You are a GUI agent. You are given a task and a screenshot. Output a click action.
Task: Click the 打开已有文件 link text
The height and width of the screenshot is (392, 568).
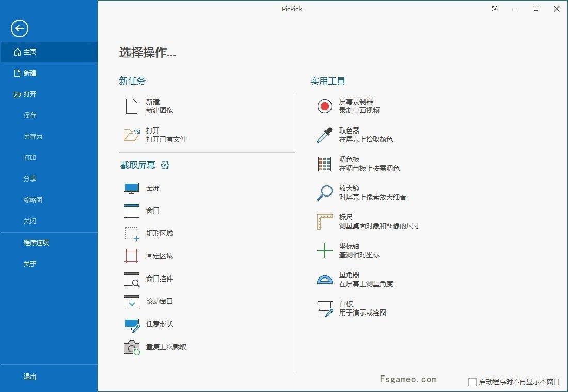click(x=166, y=139)
